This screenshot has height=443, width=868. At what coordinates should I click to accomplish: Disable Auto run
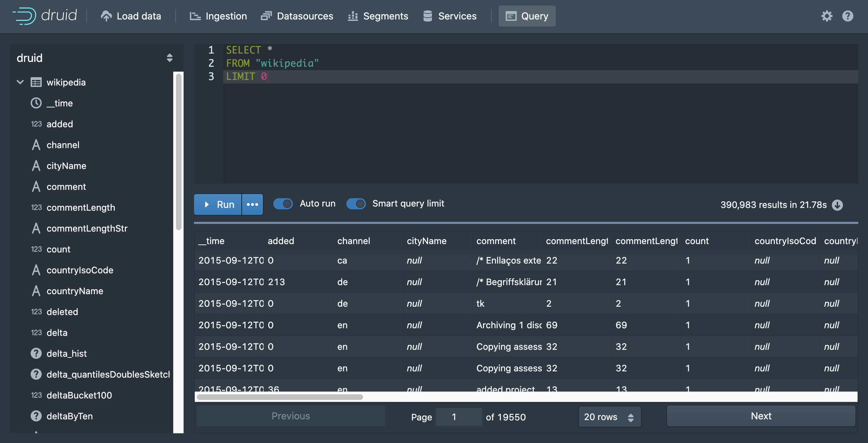pos(283,204)
